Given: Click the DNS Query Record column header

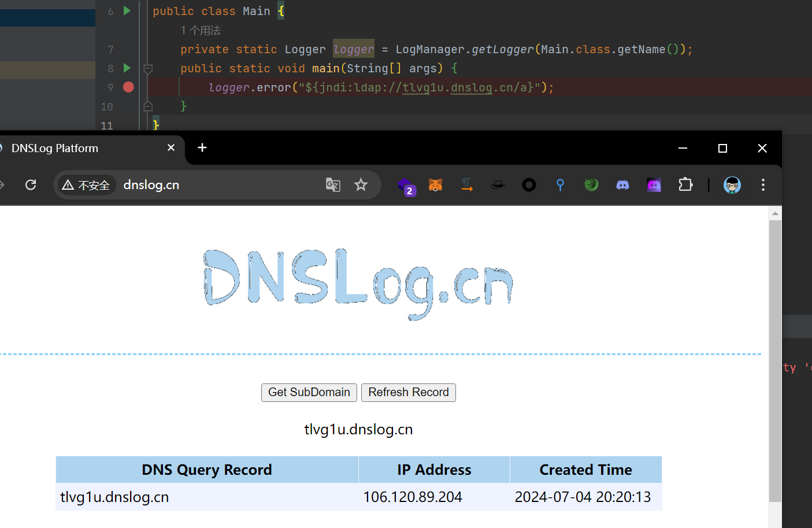Looking at the screenshot, I should 207,470.
